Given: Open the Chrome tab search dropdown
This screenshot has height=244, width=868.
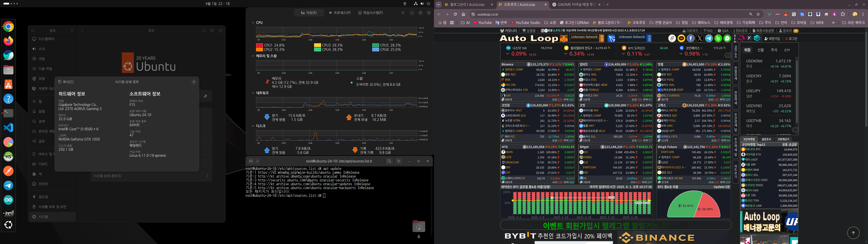Looking at the screenshot, I should pyautogui.click(x=438, y=5).
